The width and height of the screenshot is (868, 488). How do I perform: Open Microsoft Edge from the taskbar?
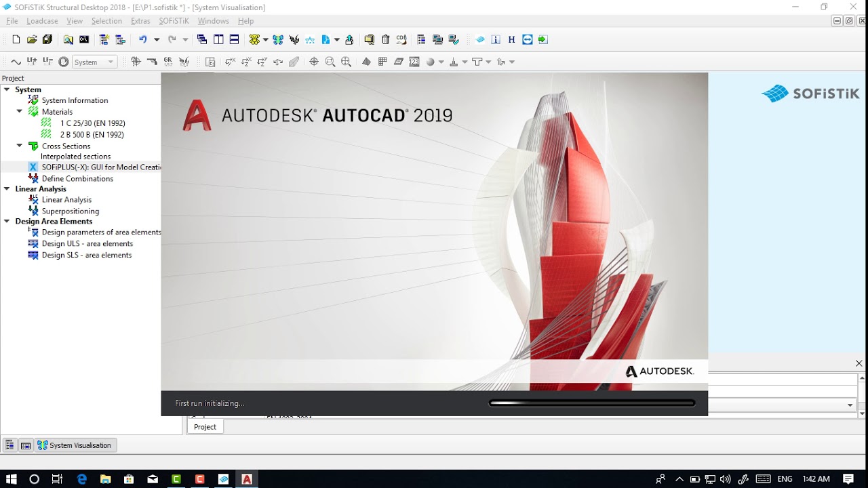[82, 479]
